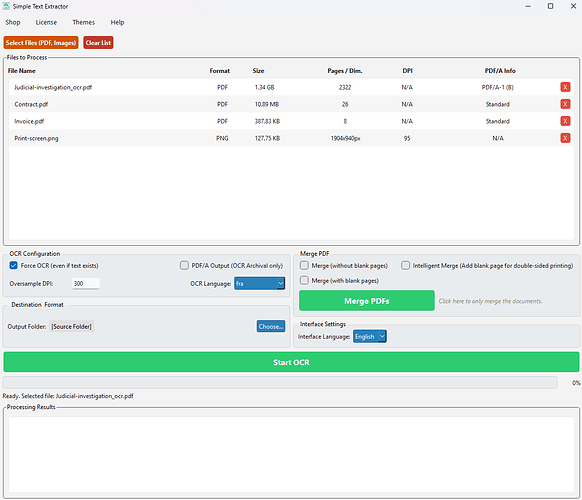Click Select Files (PDF, Images) button
The width and height of the screenshot is (582, 500).
(x=41, y=43)
